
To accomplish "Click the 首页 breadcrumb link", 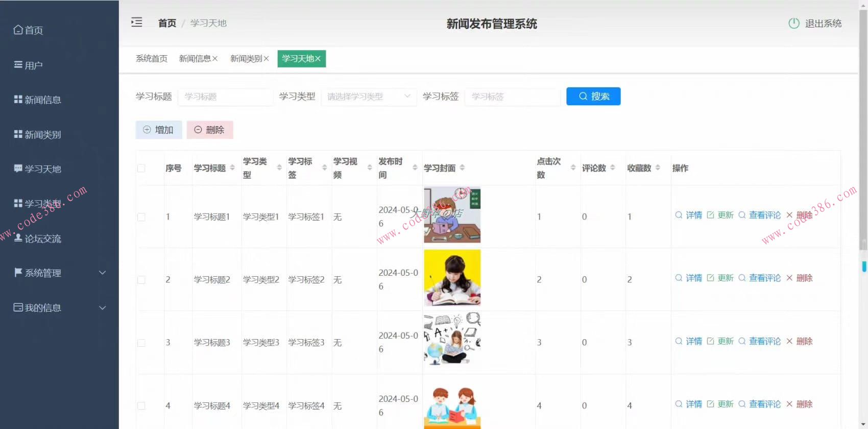I will tap(167, 23).
